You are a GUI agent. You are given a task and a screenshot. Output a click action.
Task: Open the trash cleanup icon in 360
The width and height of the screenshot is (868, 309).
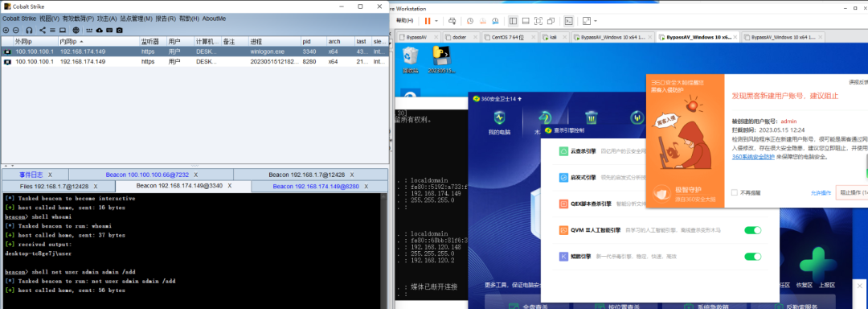click(x=592, y=118)
